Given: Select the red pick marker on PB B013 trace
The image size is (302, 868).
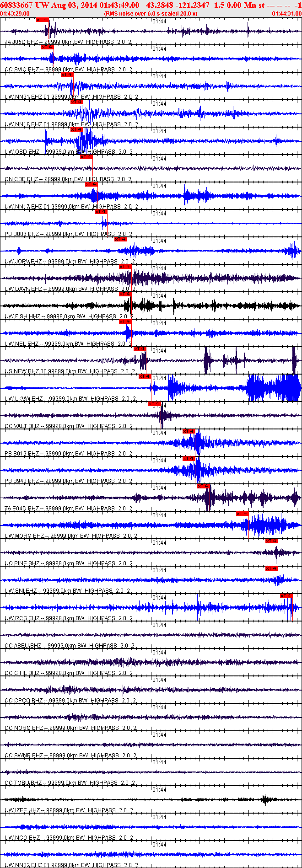Looking at the screenshot, I should click(189, 431).
